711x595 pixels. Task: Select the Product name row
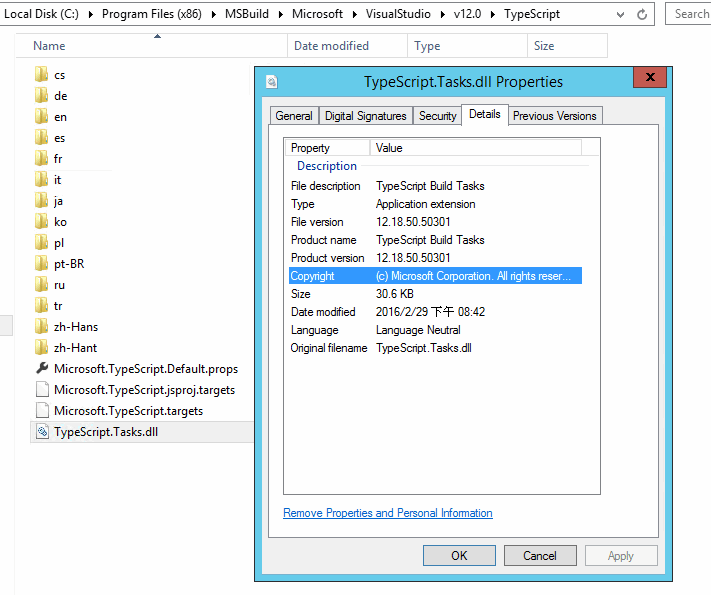pos(435,240)
